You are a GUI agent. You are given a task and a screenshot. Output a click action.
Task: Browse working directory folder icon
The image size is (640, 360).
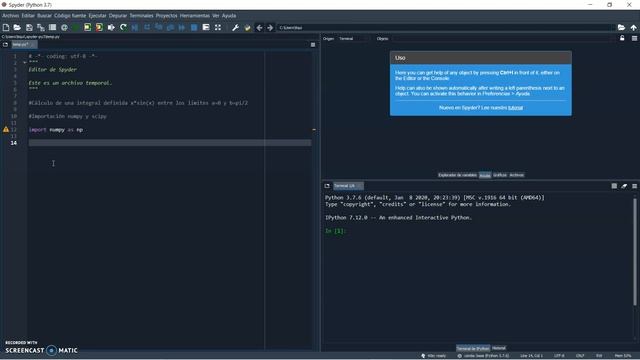click(621, 27)
